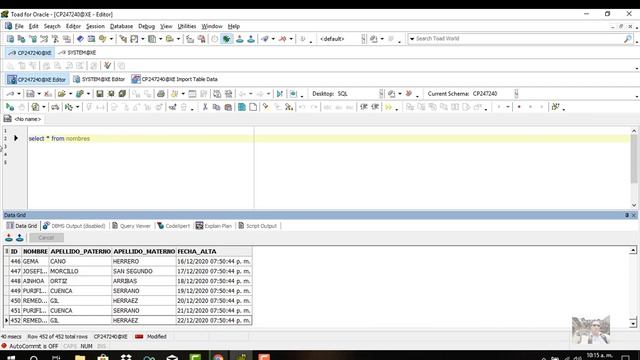Click the blank New document icon
The width and height of the screenshot is (640, 360).
(253, 107)
